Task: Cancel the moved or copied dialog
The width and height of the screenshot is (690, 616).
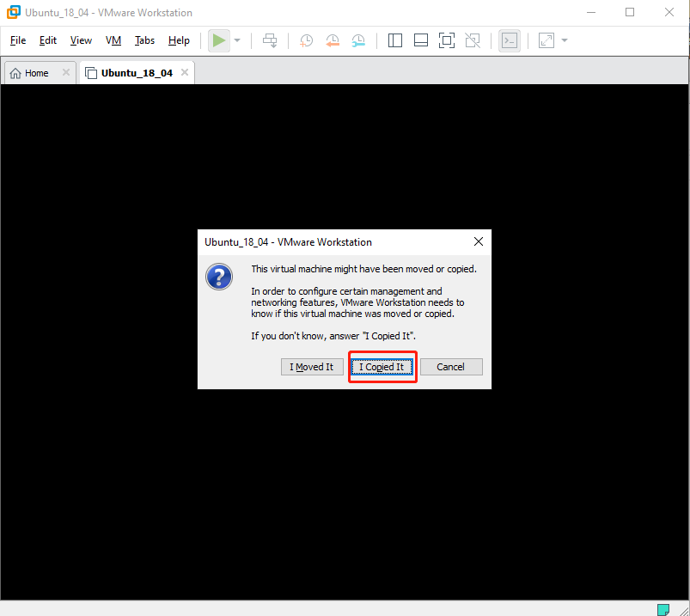Action: 451,367
